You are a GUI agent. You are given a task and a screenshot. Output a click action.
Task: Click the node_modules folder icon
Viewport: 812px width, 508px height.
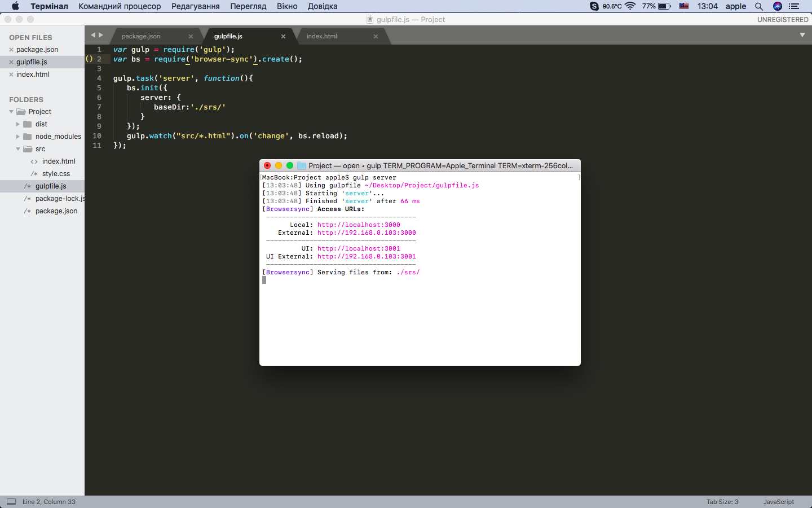click(27, 137)
